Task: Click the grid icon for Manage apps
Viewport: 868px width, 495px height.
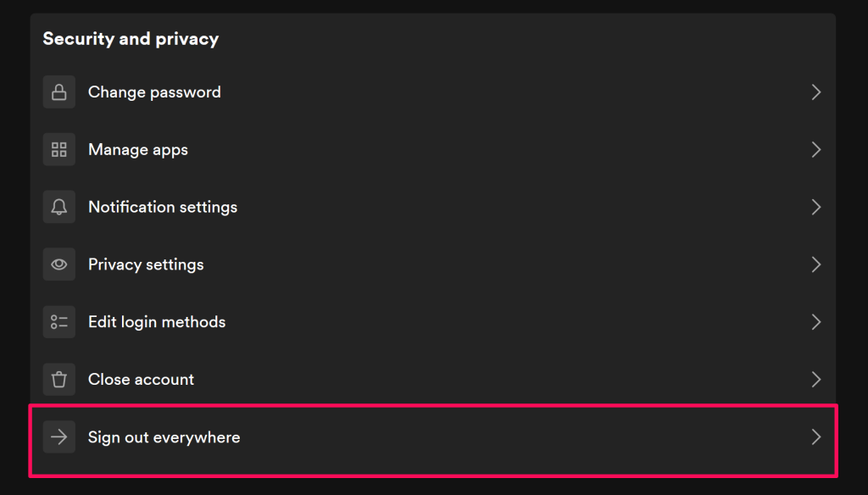Action: tap(59, 150)
